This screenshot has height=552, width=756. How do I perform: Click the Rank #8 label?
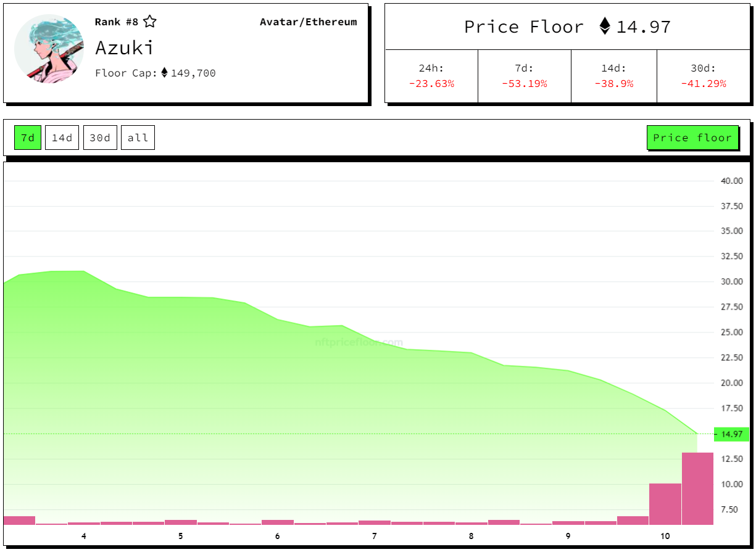(117, 22)
